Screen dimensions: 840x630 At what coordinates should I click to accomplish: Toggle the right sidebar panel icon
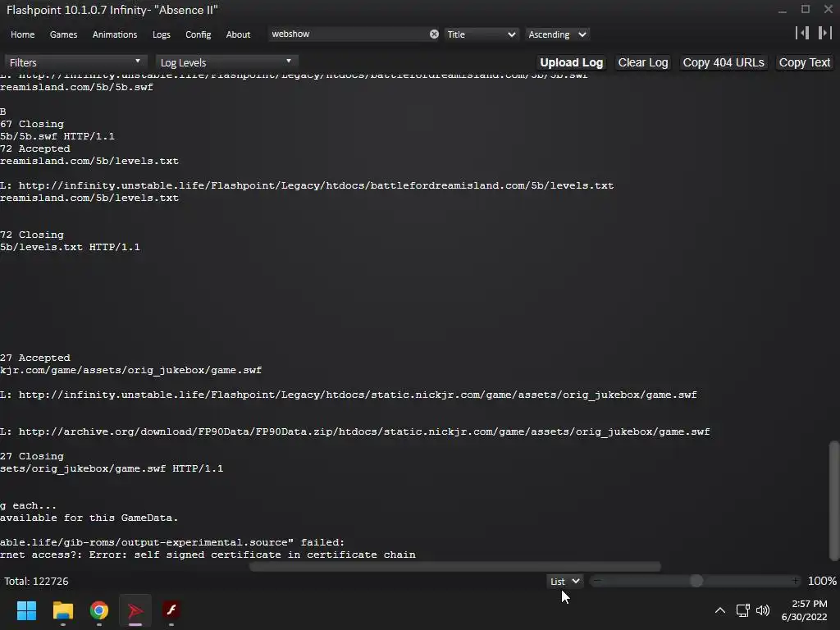coord(824,33)
